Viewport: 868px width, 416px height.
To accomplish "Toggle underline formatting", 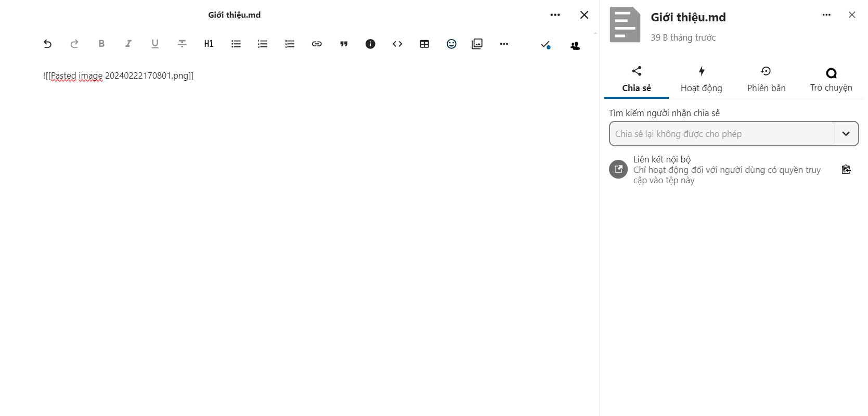I will click(x=155, y=44).
